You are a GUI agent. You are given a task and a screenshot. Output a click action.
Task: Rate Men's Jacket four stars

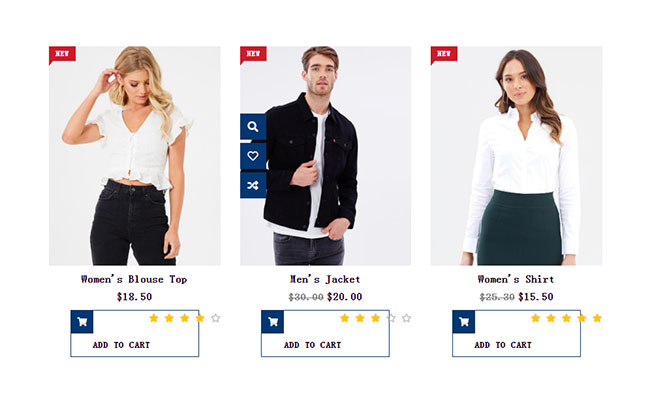pyautogui.click(x=391, y=318)
